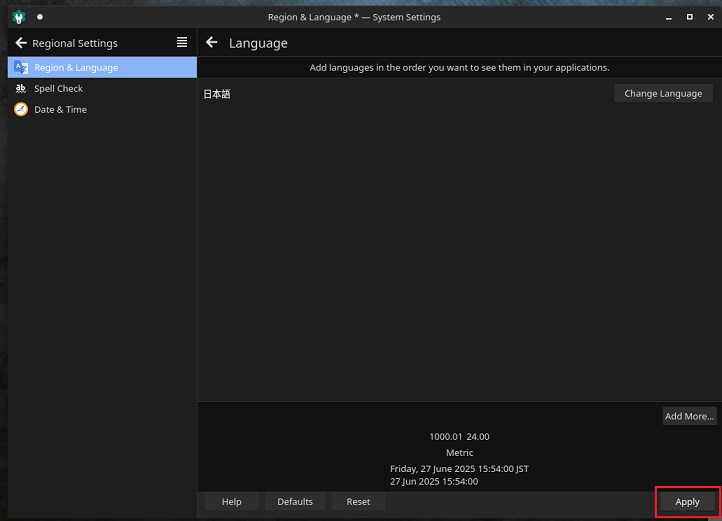The height and width of the screenshot is (521, 722).
Task: Apply the language changes
Action: coord(687,502)
